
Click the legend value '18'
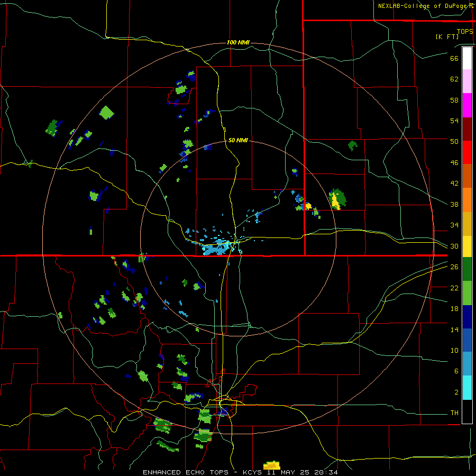coord(454,309)
